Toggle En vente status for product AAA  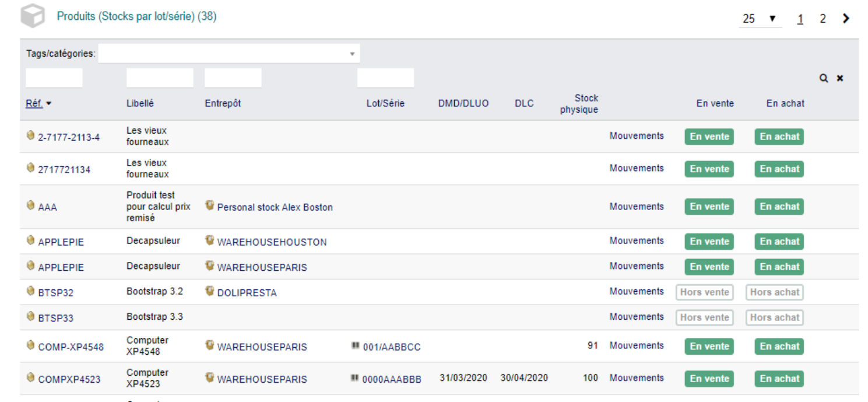[709, 207]
